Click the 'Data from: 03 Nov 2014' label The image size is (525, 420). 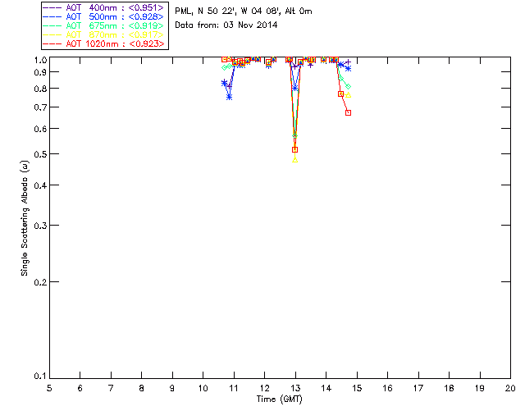pyautogui.click(x=226, y=25)
